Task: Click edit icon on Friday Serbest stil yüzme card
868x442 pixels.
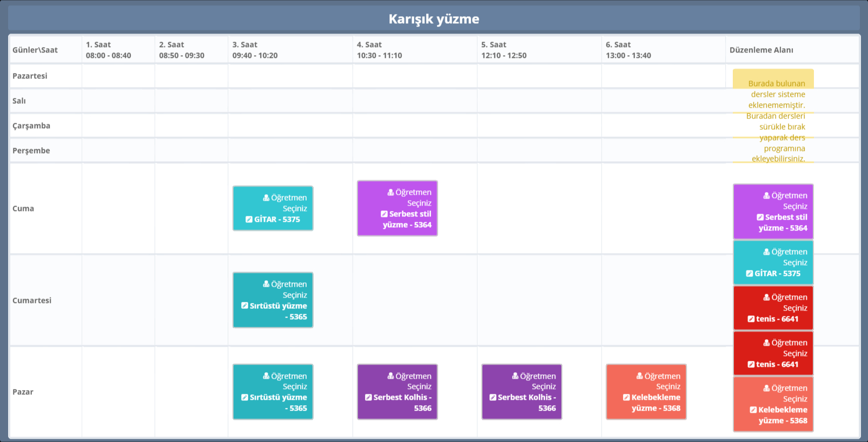Action: click(x=384, y=214)
